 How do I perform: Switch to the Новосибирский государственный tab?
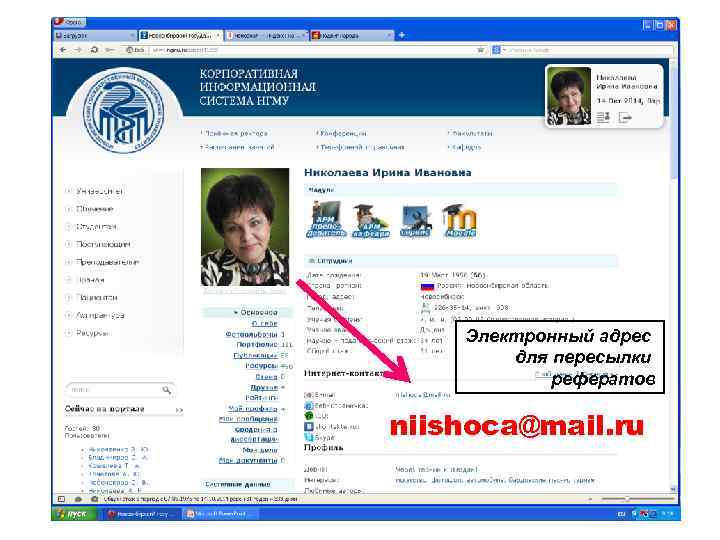(179, 35)
